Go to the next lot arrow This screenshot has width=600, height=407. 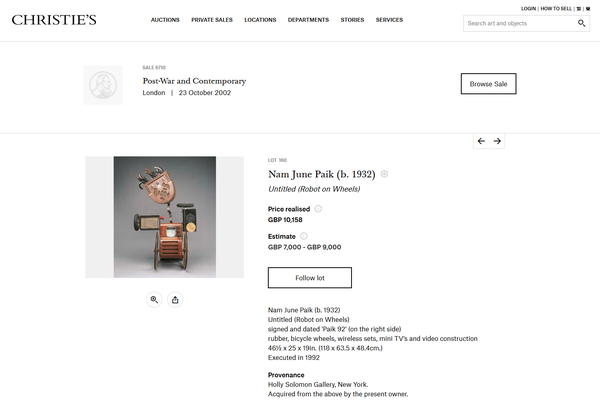coord(498,141)
